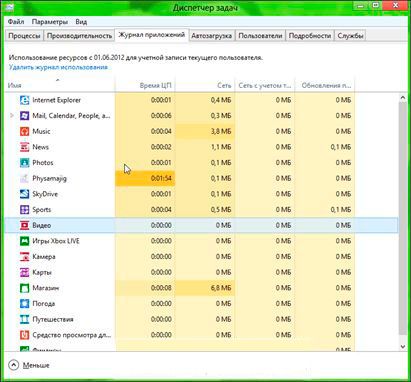Click 0,5 МБ cell for Sports

[x=205, y=210]
